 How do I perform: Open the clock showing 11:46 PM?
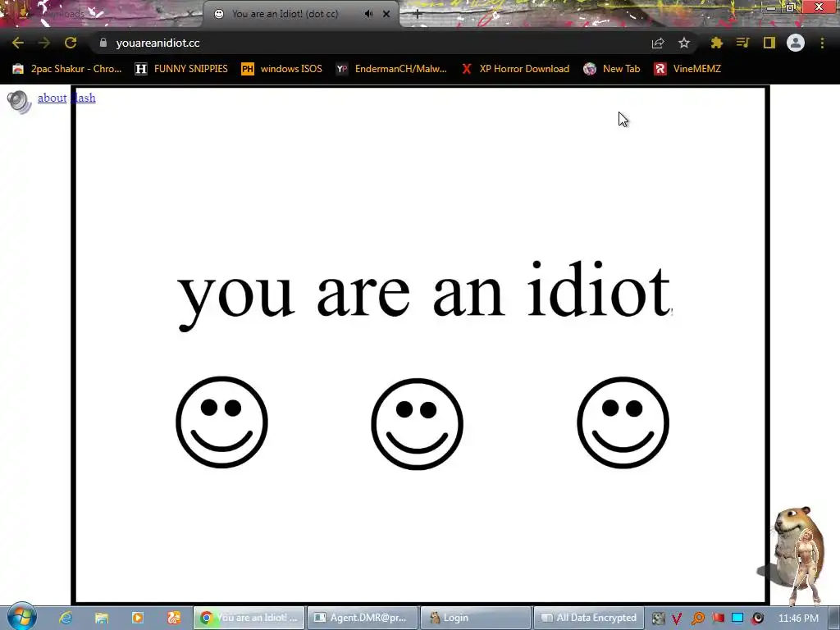point(798,619)
